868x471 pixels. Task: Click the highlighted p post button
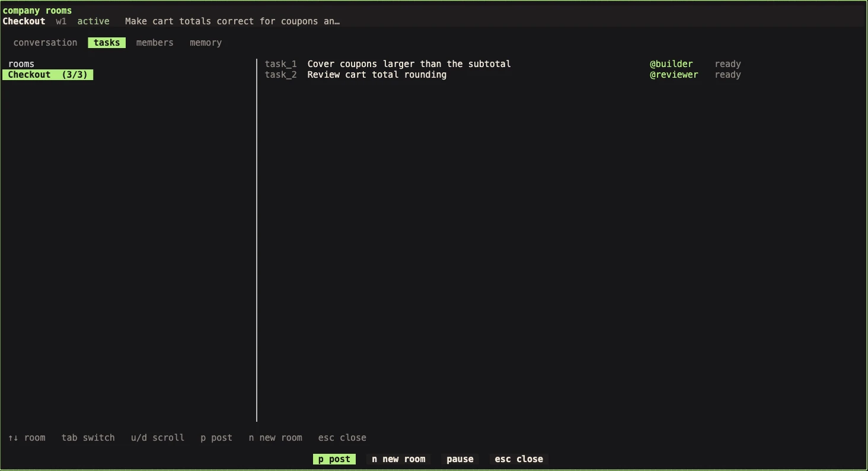pyautogui.click(x=334, y=459)
